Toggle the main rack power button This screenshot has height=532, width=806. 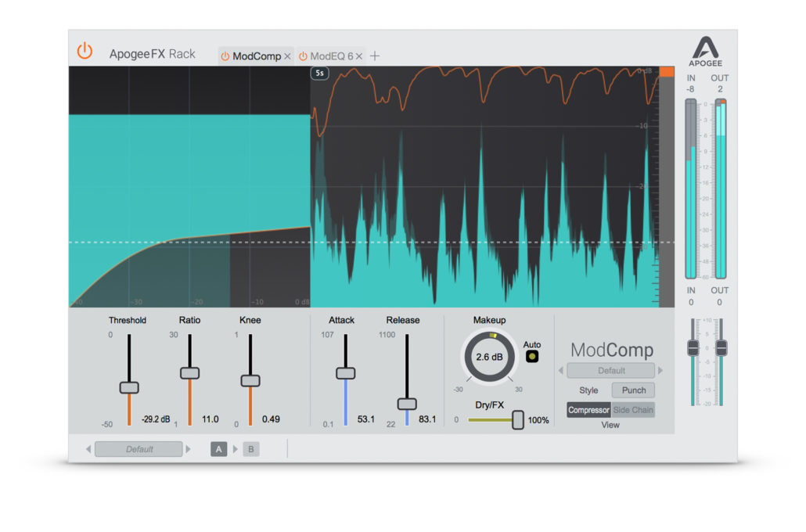(x=85, y=51)
